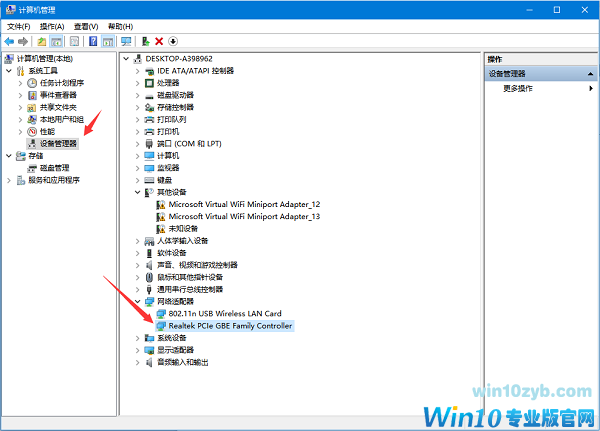Select 未知设备 with warning icon
This screenshot has width=600, height=431.
(183, 229)
